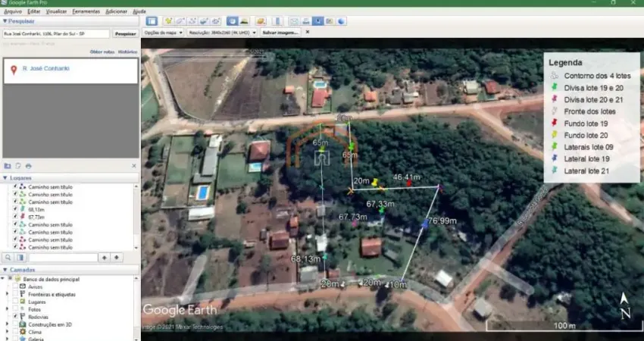The width and height of the screenshot is (644, 341).
Task: Click the places filter text field
Action: point(63,258)
